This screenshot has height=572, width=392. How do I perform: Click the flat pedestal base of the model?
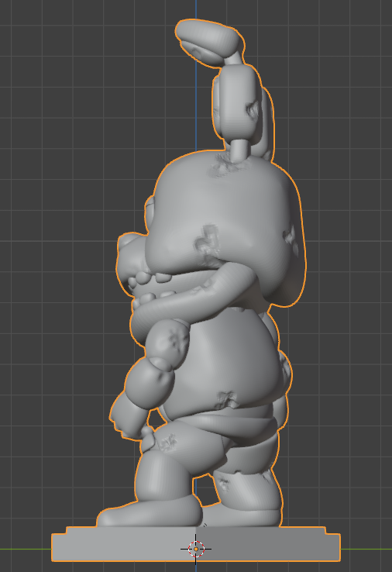pos(196,543)
